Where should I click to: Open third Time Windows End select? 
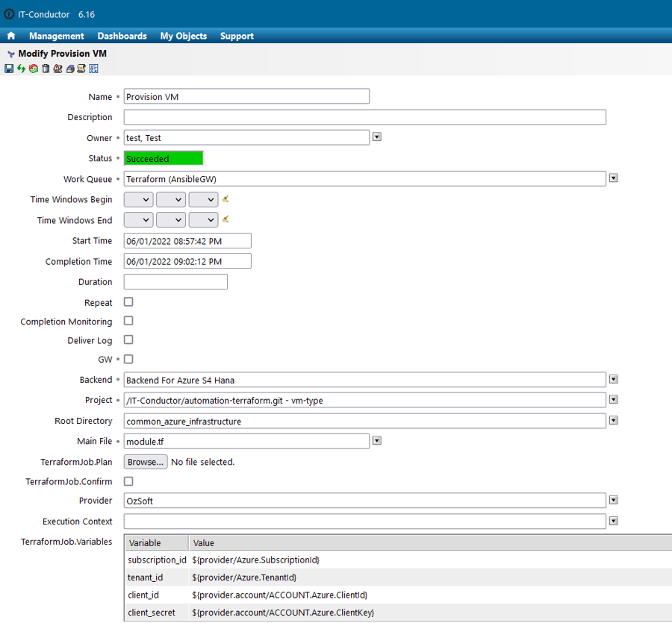(x=204, y=219)
